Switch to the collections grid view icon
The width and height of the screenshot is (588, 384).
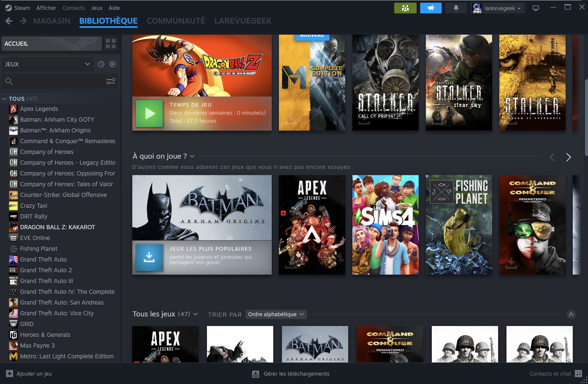[110, 44]
